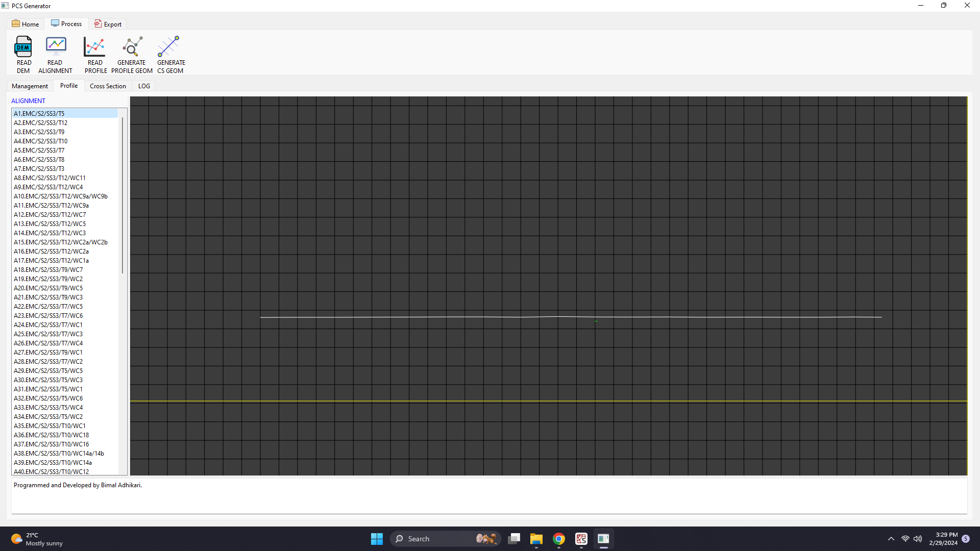Click the taskbar Search box

click(434, 539)
